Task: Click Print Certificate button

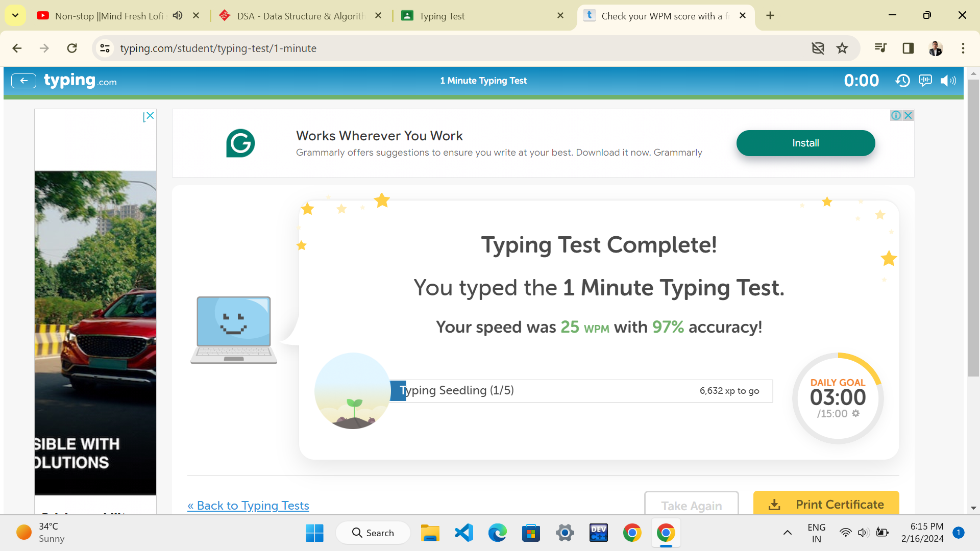Action: click(826, 504)
